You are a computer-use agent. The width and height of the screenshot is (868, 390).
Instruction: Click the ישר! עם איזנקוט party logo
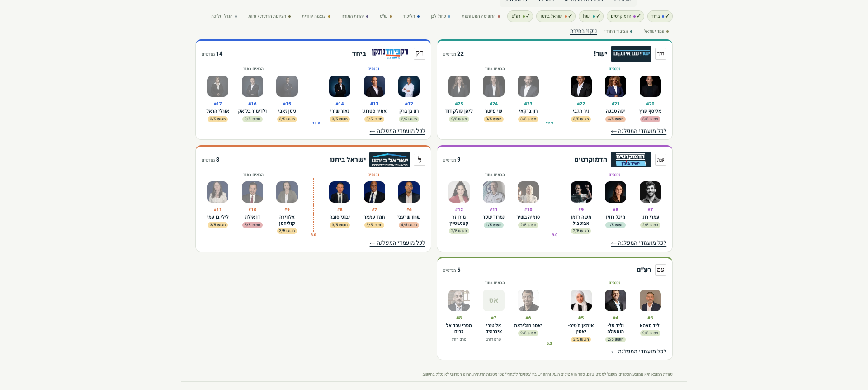(631, 54)
